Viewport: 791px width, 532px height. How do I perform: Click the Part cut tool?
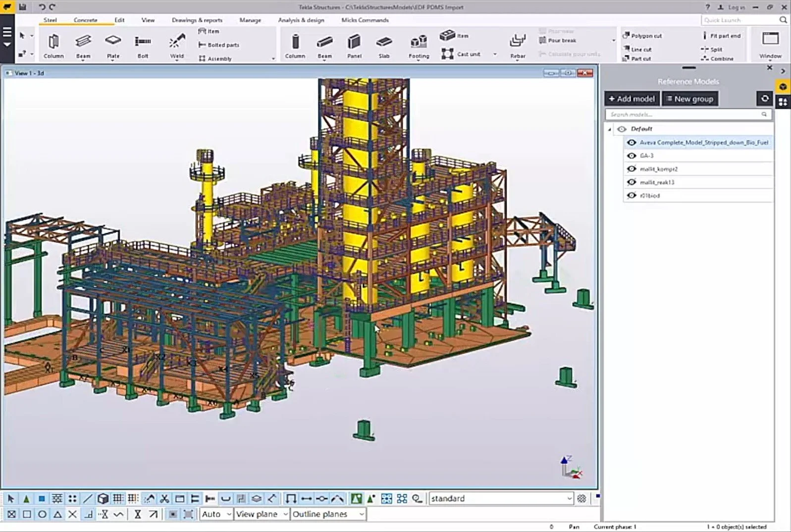[637, 58]
